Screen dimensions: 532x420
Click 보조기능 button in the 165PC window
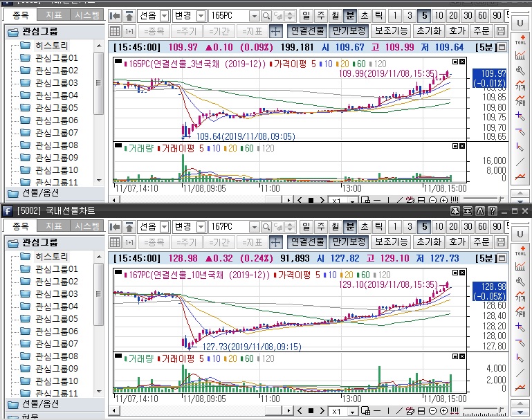391,31
